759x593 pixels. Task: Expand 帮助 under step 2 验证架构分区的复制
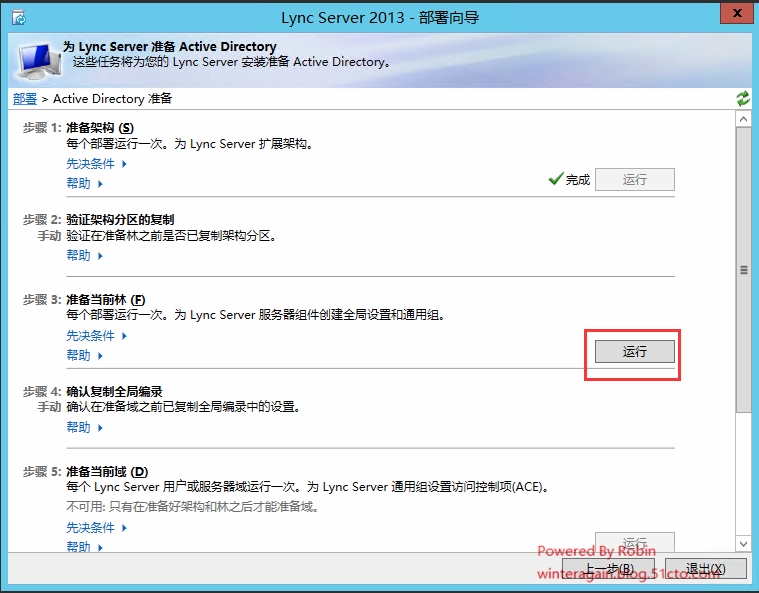click(84, 255)
